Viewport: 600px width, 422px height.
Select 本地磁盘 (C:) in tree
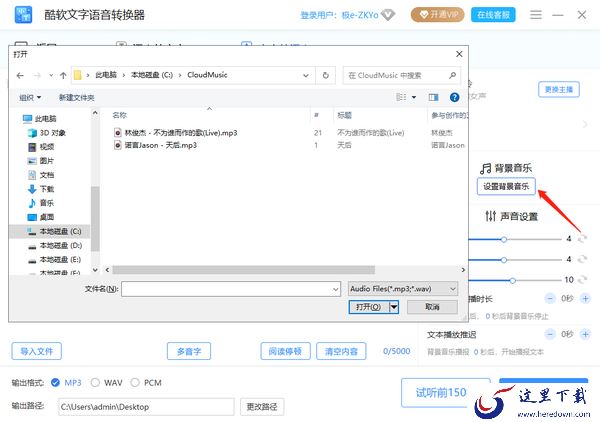(50, 231)
